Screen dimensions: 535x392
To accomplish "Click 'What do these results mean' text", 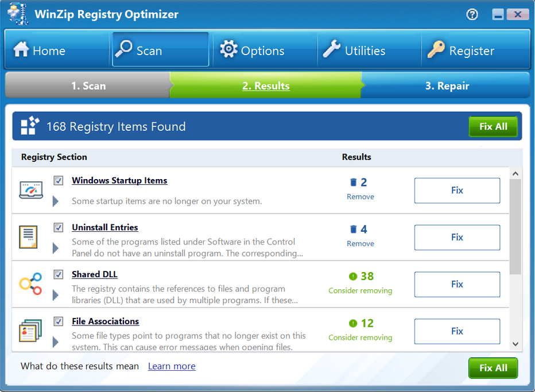I will (79, 366).
